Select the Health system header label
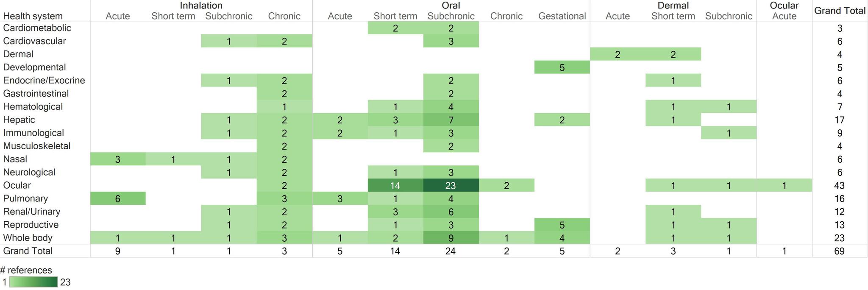The width and height of the screenshot is (868, 290). click(33, 16)
